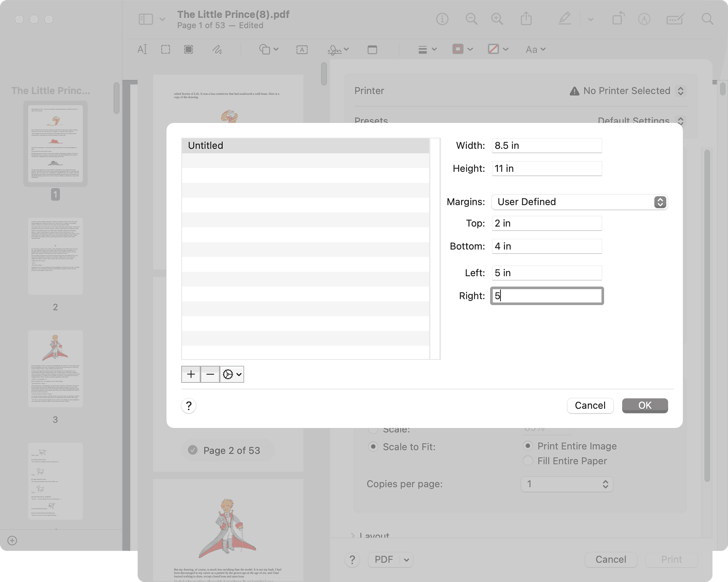This screenshot has width=728, height=582.
Task: Toggle the sidebar view button
Action: [146, 19]
